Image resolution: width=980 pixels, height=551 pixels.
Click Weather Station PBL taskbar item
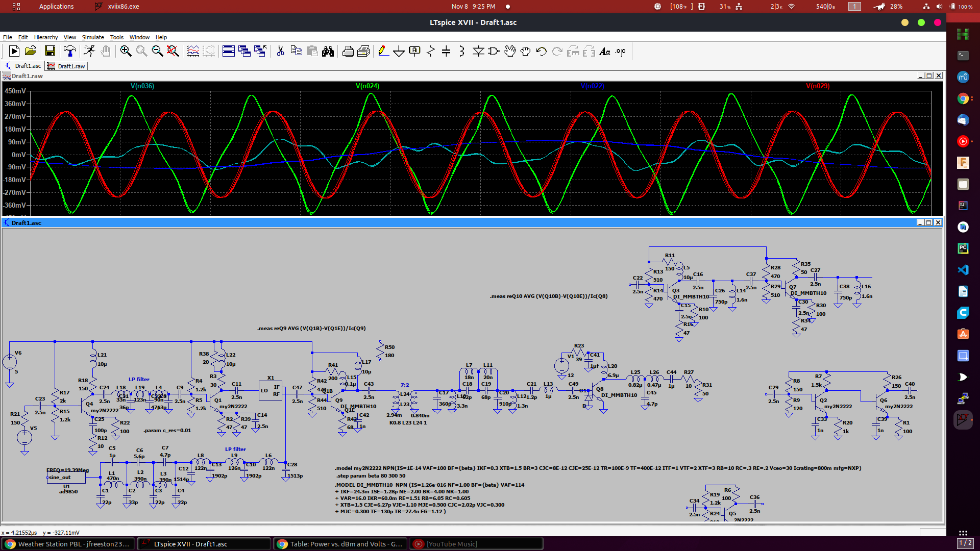point(68,544)
